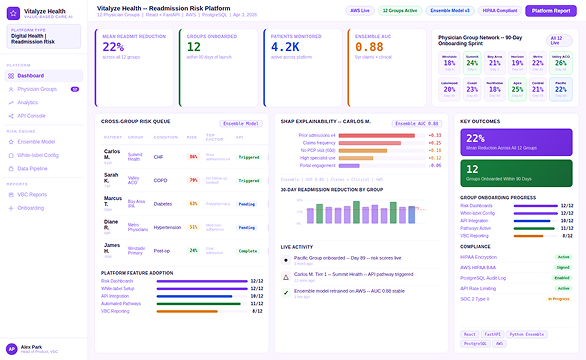Open the Dashboard menu item

pos(44,76)
